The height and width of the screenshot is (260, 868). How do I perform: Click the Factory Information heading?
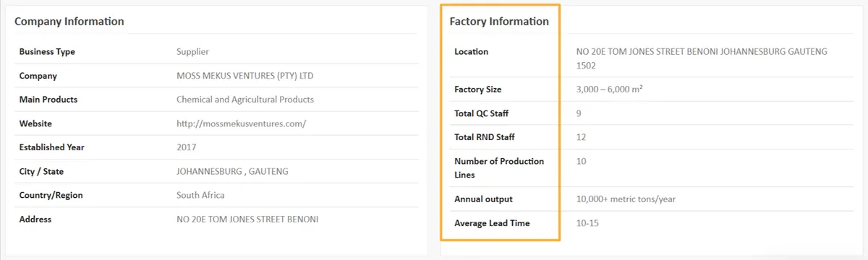point(499,22)
